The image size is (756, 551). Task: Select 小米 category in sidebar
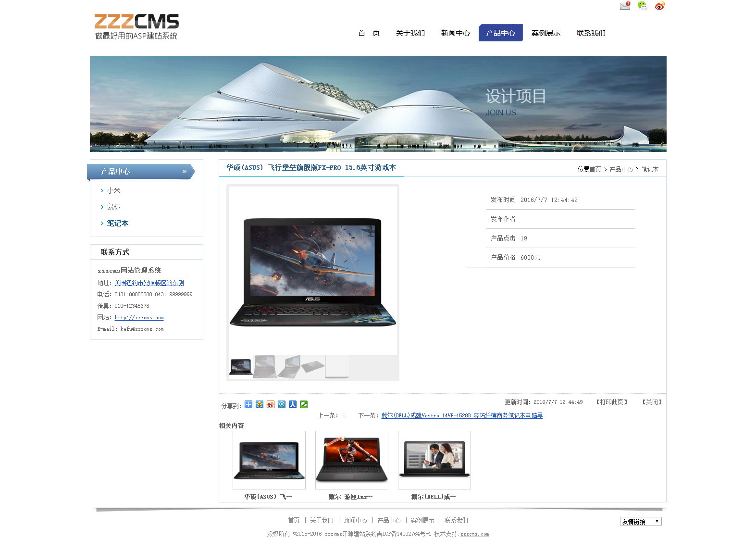point(113,190)
